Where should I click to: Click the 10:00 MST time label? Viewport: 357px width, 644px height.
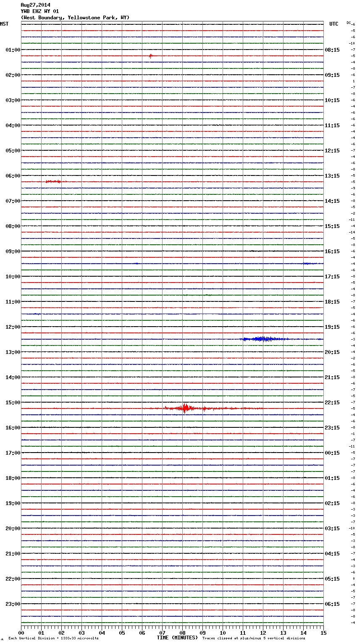(x=13, y=277)
